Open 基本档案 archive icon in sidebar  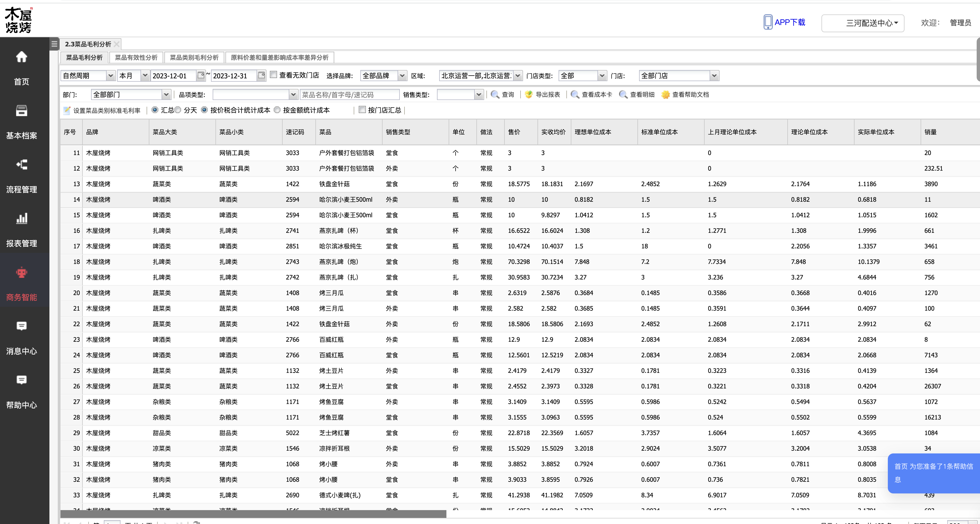click(x=21, y=111)
